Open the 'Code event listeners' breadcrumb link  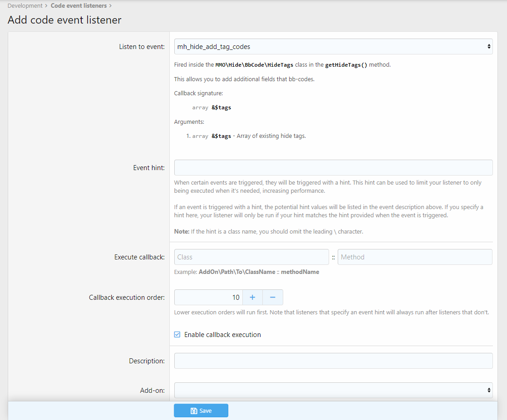[79, 6]
